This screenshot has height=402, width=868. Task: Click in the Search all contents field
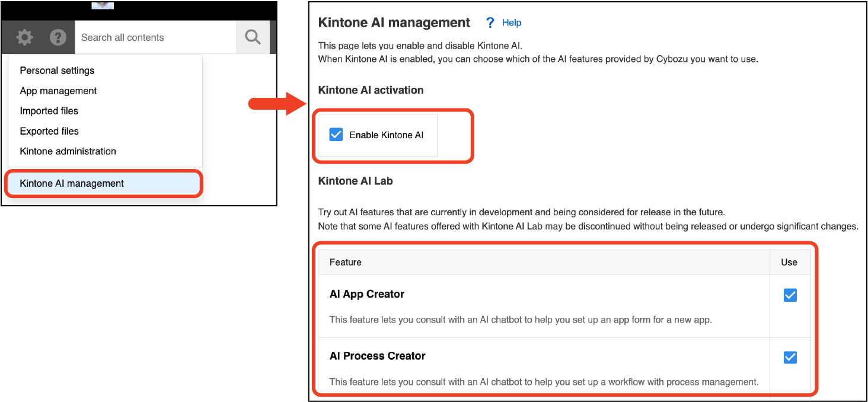point(155,37)
